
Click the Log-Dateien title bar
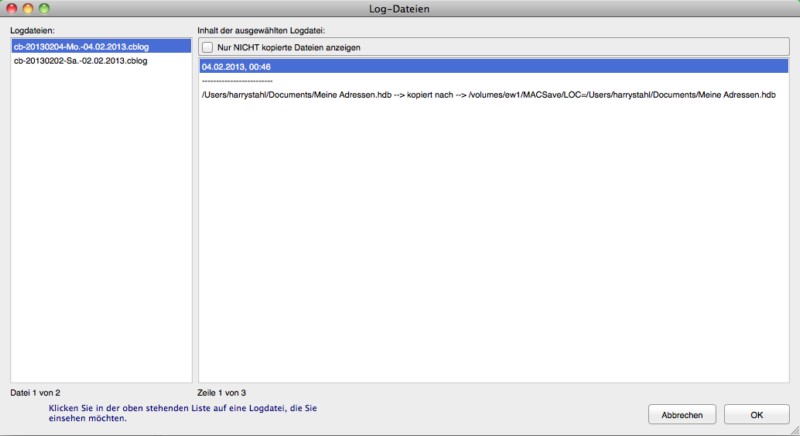[400, 8]
